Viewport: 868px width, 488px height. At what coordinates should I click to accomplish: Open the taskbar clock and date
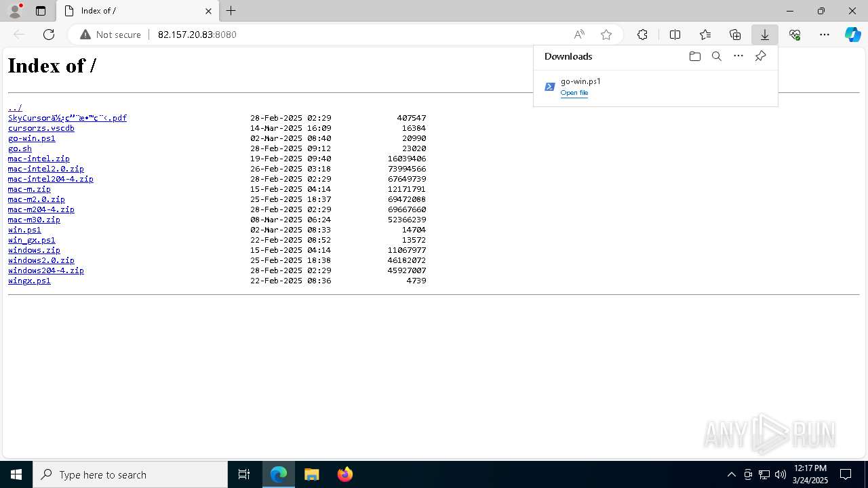(810, 474)
